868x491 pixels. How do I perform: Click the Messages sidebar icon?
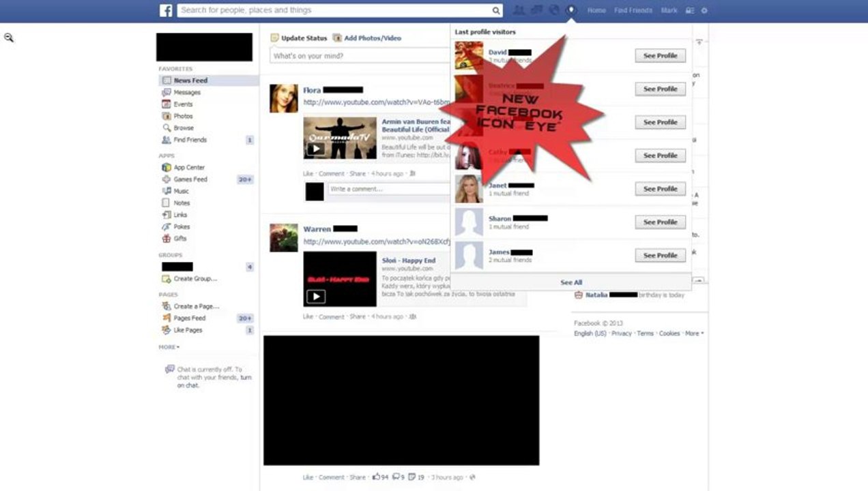(x=167, y=92)
